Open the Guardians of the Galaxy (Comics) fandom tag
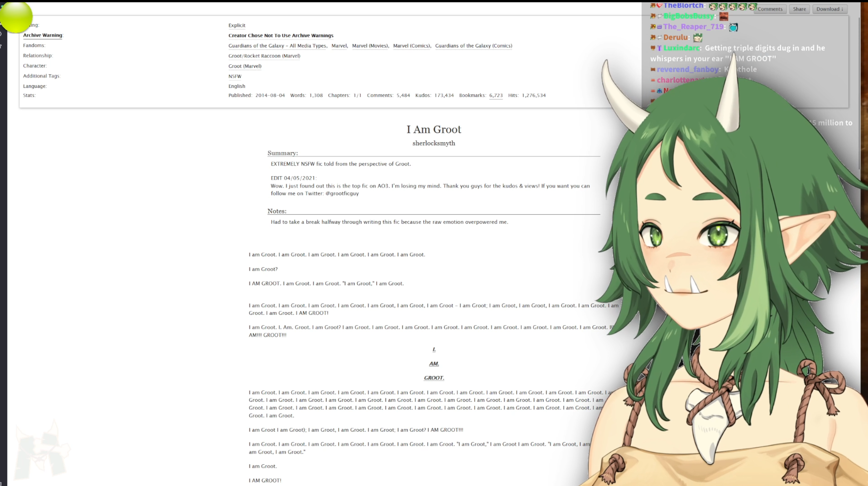 pyautogui.click(x=473, y=46)
